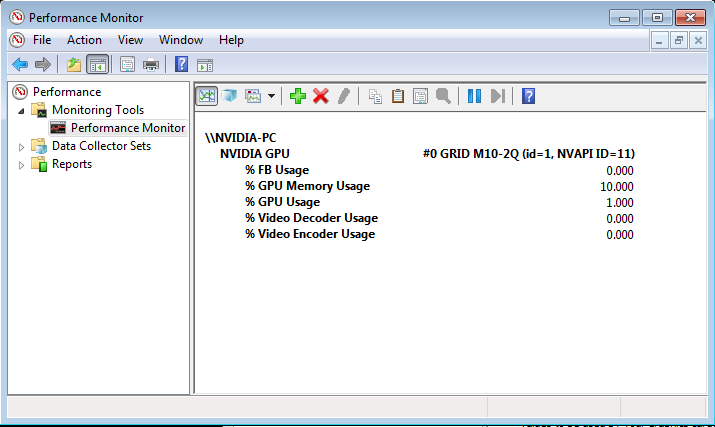Image resolution: width=715 pixels, height=427 pixels.
Task: Freeze the display with Pause button
Action: coord(474,96)
